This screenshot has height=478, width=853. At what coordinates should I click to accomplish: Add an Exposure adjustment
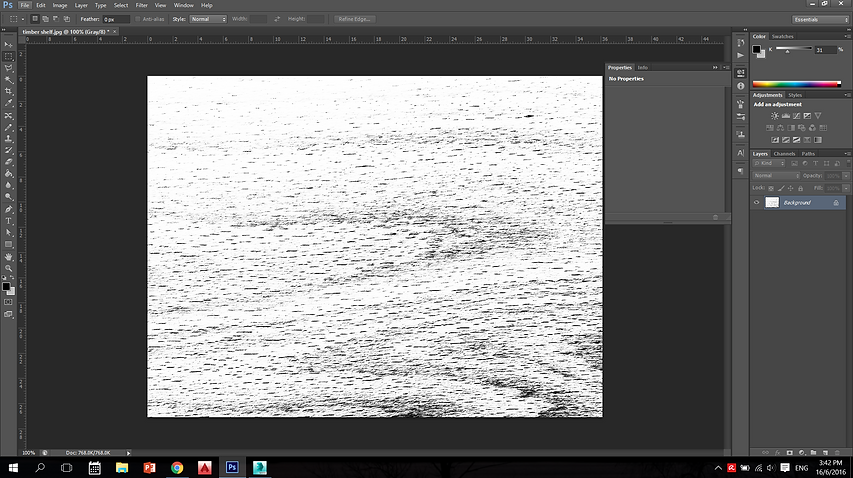point(807,116)
